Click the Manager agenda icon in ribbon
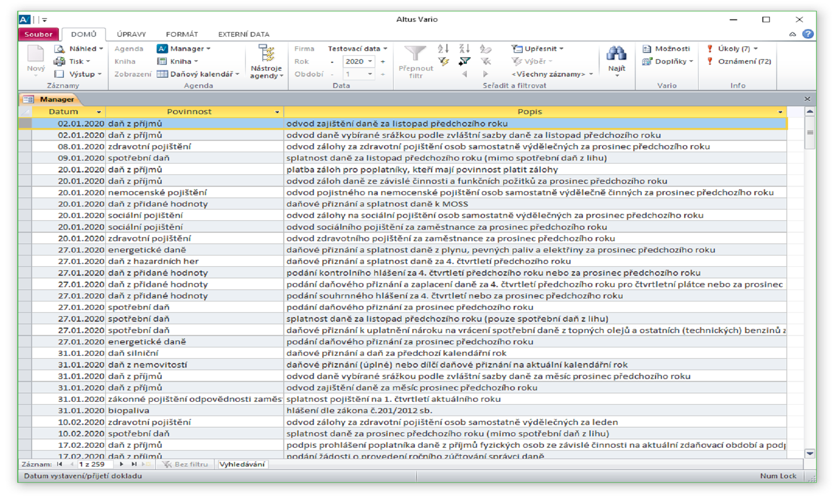This screenshot has height=504, width=835. (162, 48)
